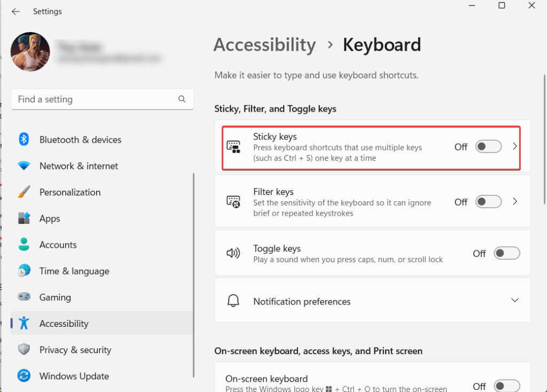Navigate back to Accessibility breadcrumb

(x=264, y=45)
